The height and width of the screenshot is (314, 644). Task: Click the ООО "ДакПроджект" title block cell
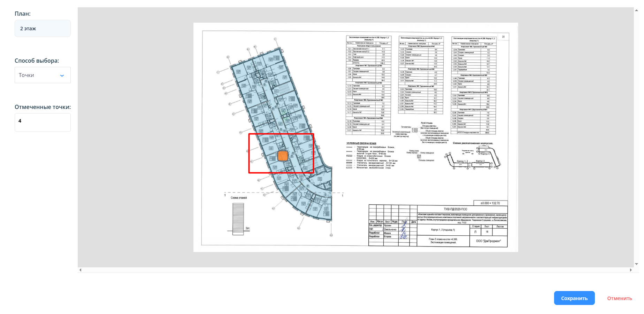[488, 241]
